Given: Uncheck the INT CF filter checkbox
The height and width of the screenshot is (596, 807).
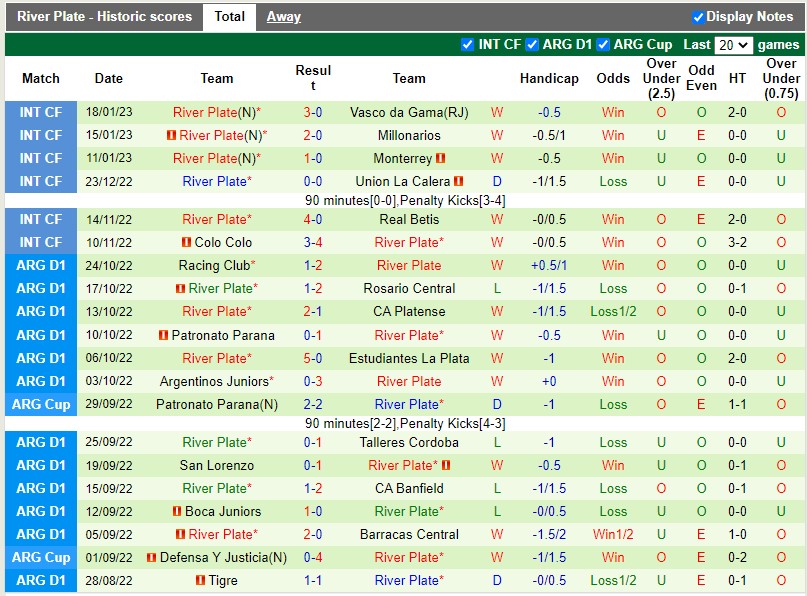Looking at the screenshot, I should point(467,45).
